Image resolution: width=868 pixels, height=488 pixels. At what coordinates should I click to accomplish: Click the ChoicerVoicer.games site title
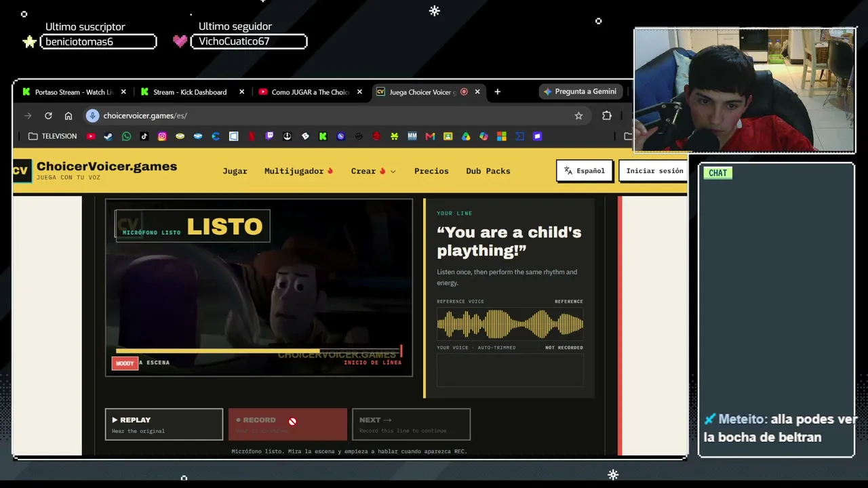click(106, 167)
